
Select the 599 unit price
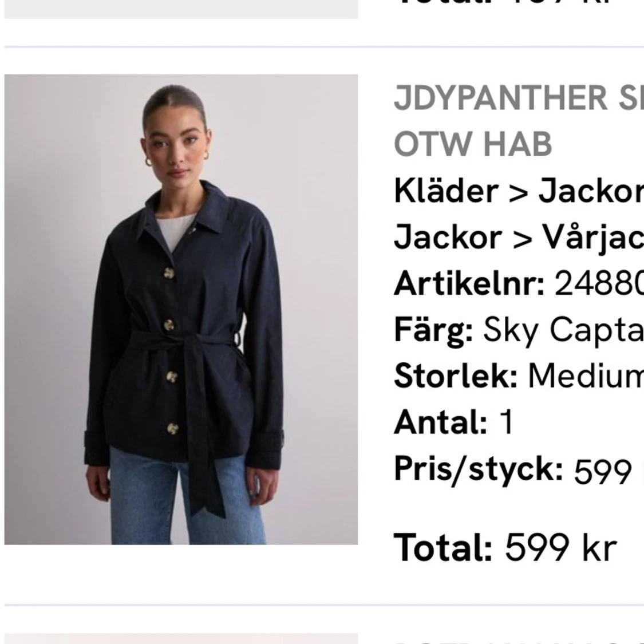[x=603, y=471]
